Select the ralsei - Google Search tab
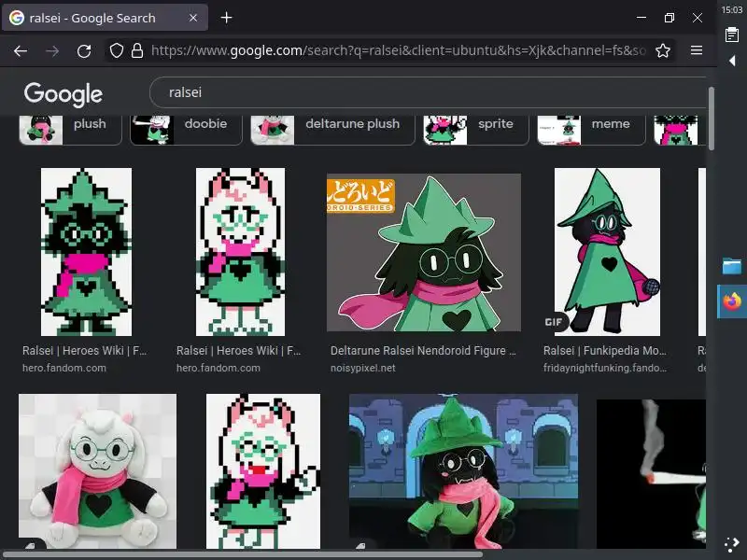 point(105,18)
